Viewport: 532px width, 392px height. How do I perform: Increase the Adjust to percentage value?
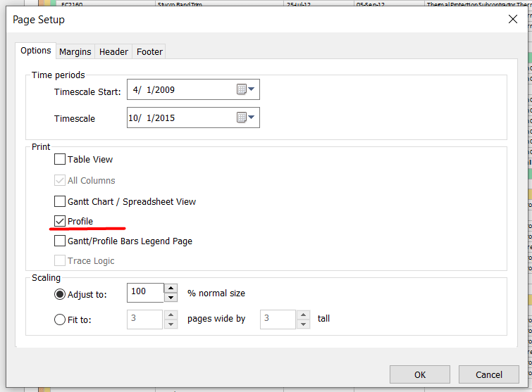171,289
